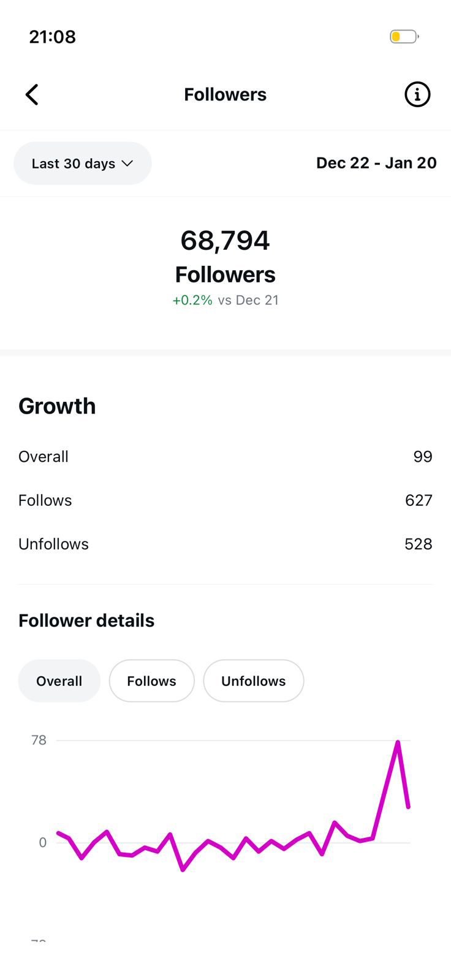Click the +0.2% growth percentage
Image resolution: width=451 pixels, height=980 pixels.
(192, 300)
